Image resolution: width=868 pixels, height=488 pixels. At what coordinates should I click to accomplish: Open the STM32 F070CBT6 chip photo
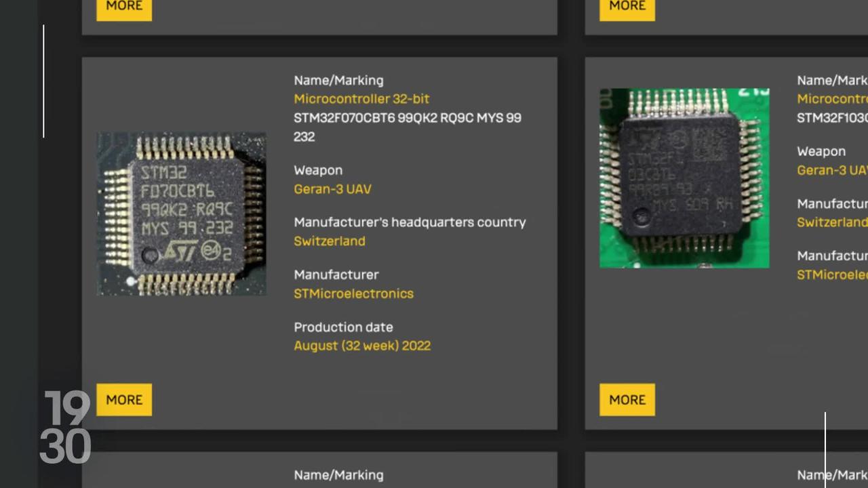point(181,213)
